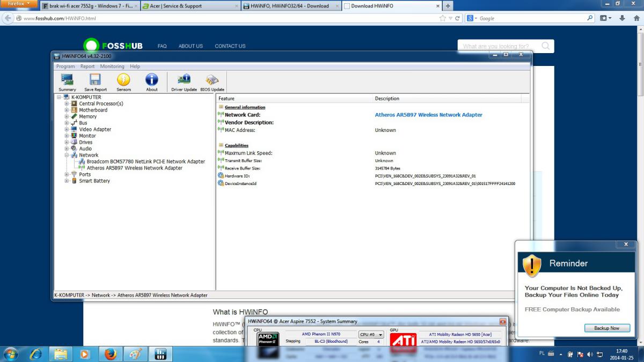Open the Summary toolbar icon in HWiNFO64
Screen dimensions: 644x362
pyautogui.click(x=67, y=83)
